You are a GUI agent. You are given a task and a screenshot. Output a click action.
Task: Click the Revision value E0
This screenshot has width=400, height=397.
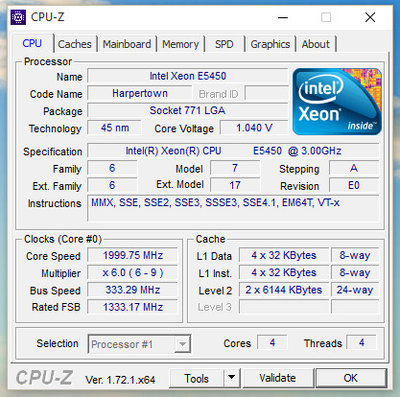pyautogui.click(x=354, y=185)
